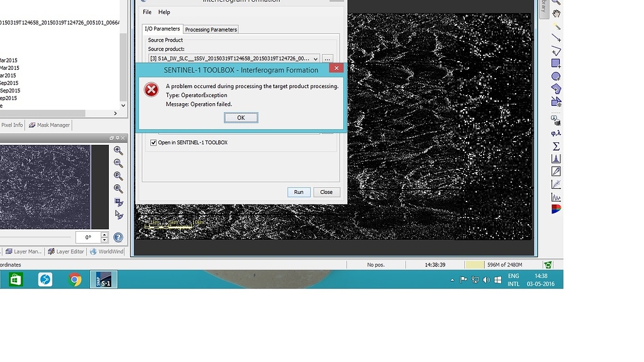This screenshot has width=644, height=362.
Task: Open the statistics sigma tool
Action: click(556, 146)
